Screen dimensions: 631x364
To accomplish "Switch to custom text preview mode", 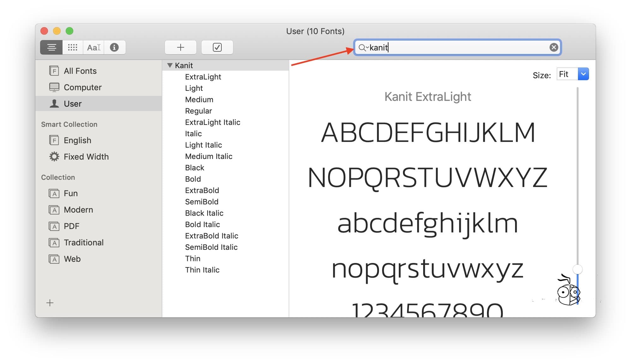I will (93, 47).
